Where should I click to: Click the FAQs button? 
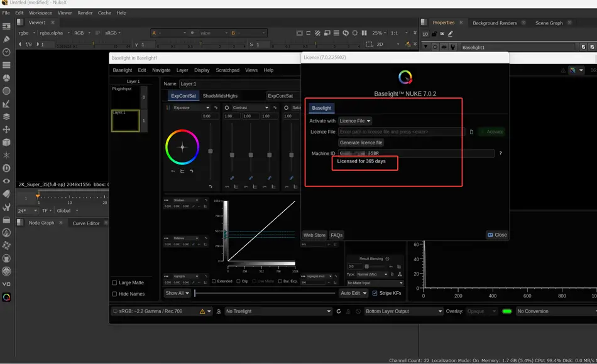[336, 235]
